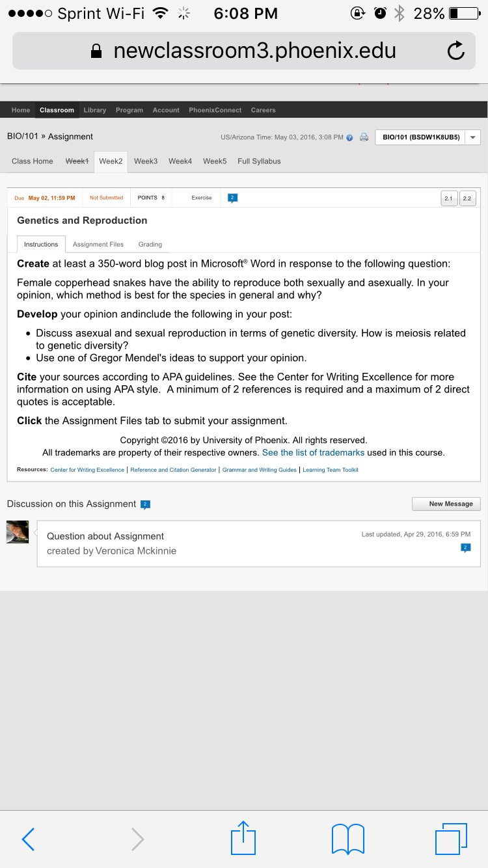This screenshot has width=488, height=868.
Task: Go to Week3 tab
Action: click(146, 161)
